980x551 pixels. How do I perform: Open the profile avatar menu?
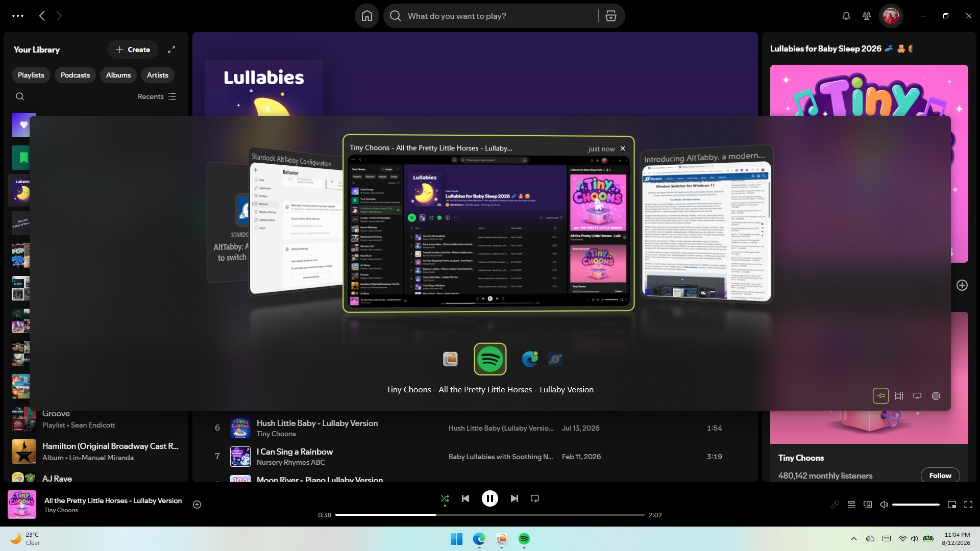pyautogui.click(x=891, y=16)
